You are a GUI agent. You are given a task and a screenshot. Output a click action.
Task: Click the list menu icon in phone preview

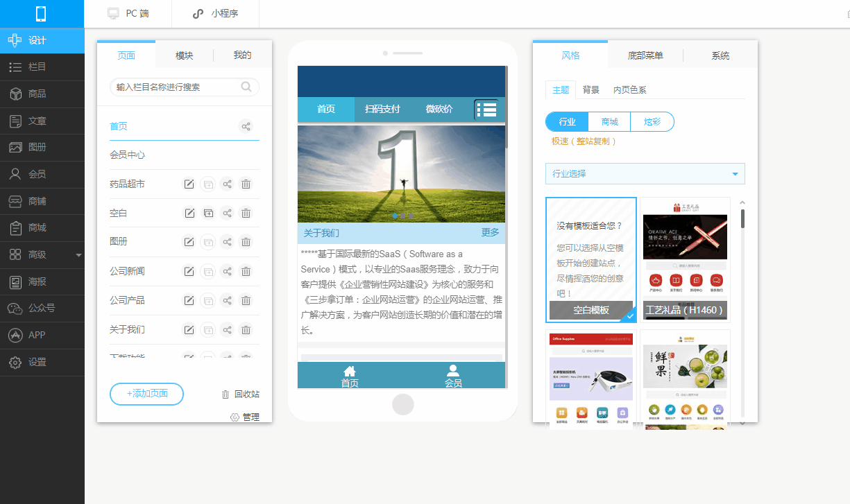(486, 110)
